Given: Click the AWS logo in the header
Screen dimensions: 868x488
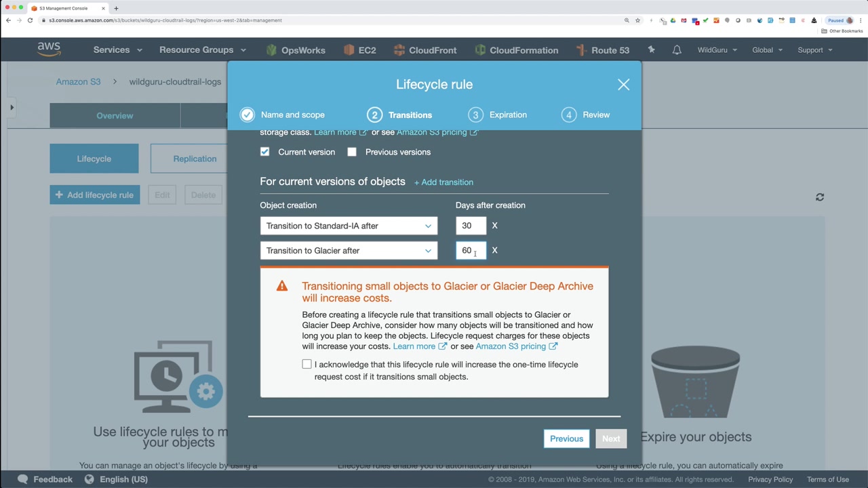Looking at the screenshot, I should 49,49.
